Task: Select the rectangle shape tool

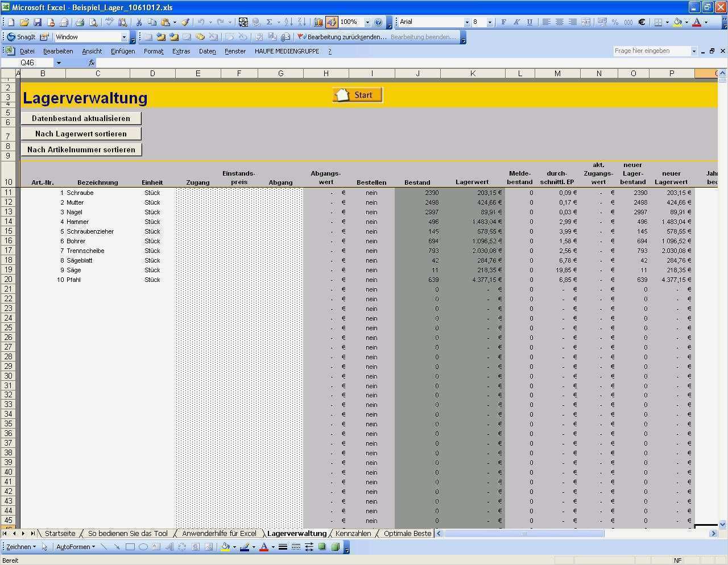Action: coord(130,546)
